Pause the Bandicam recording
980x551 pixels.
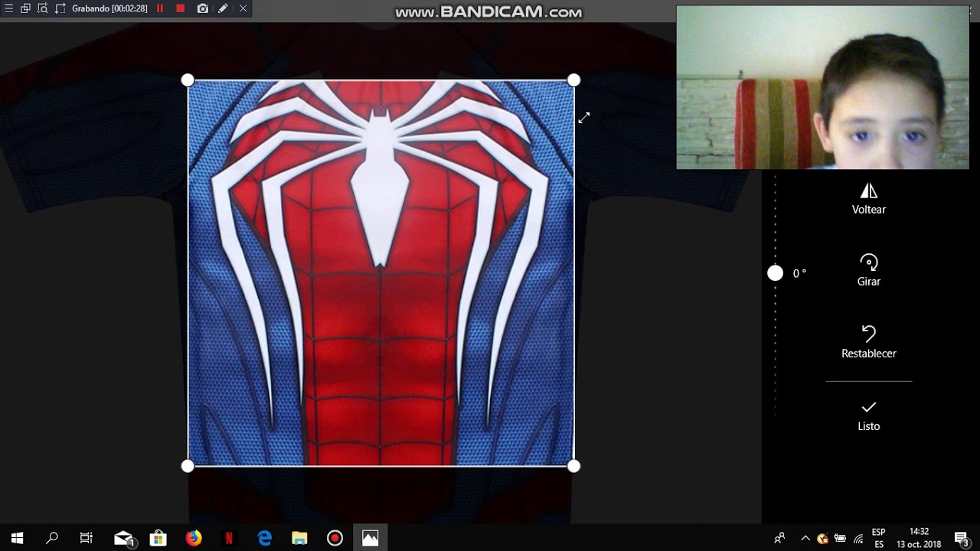[160, 8]
